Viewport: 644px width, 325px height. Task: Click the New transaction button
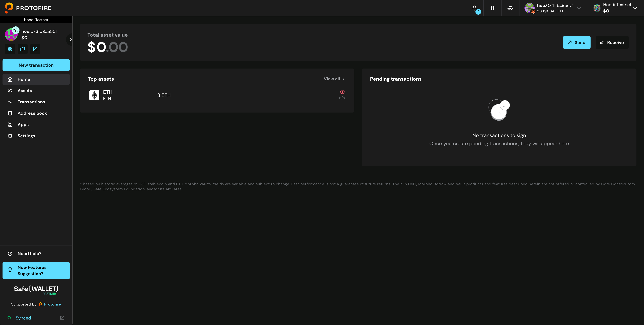tap(36, 65)
